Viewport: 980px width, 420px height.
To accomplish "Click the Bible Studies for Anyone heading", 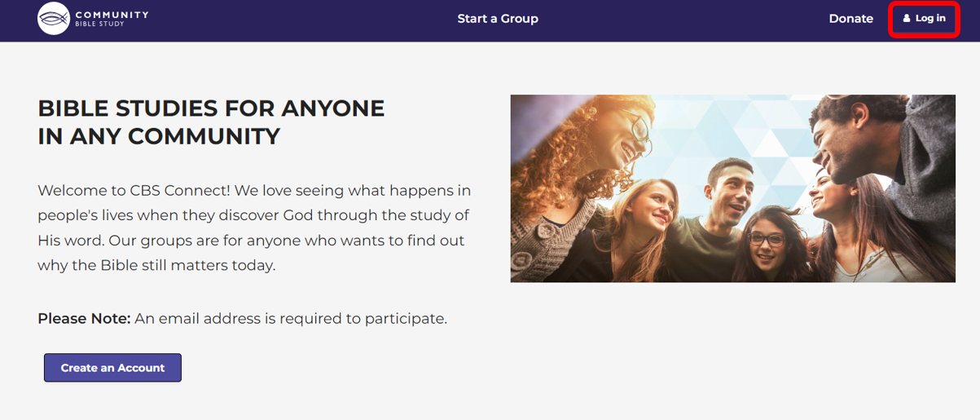I will point(211,108).
